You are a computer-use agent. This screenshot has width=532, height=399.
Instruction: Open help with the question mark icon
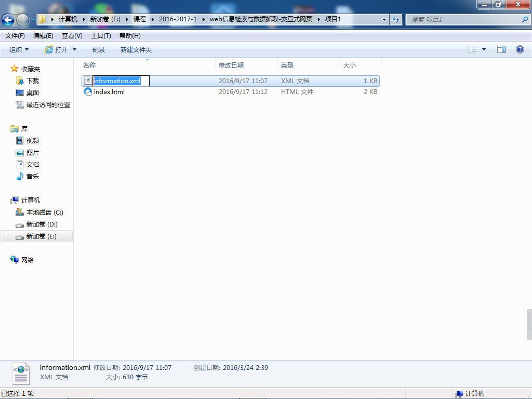pyautogui.click(x=520, y=49)
